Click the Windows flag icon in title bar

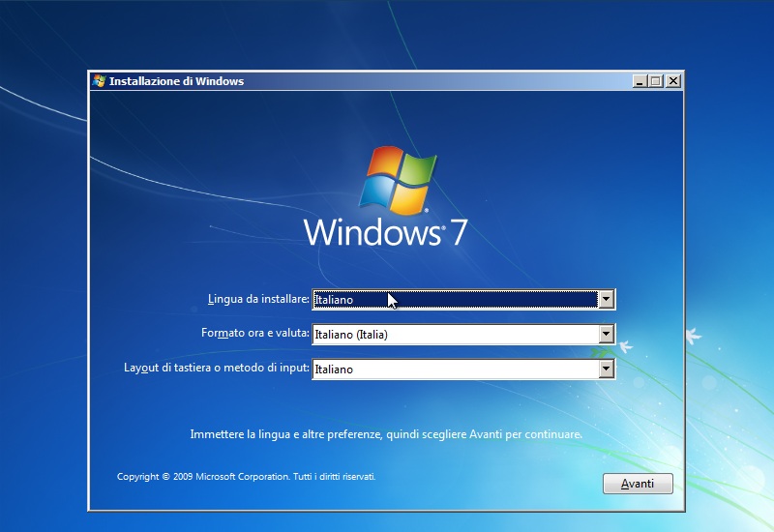pyautogui.click(x=99, y=81)
